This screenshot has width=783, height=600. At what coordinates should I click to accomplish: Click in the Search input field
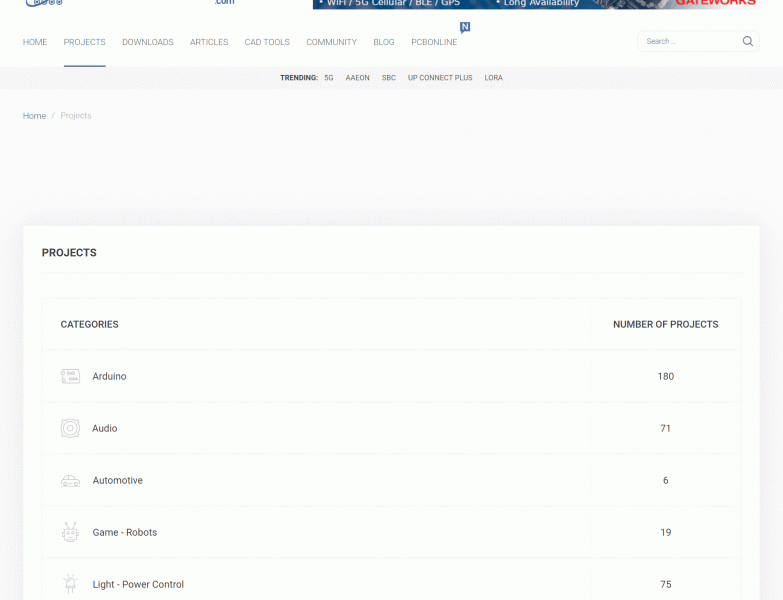point(690,42)
